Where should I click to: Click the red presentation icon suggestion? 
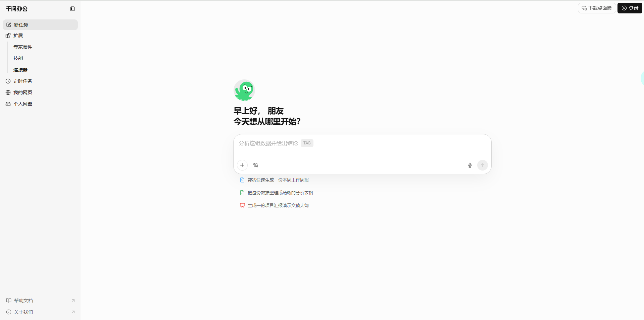tap(242, 205)
